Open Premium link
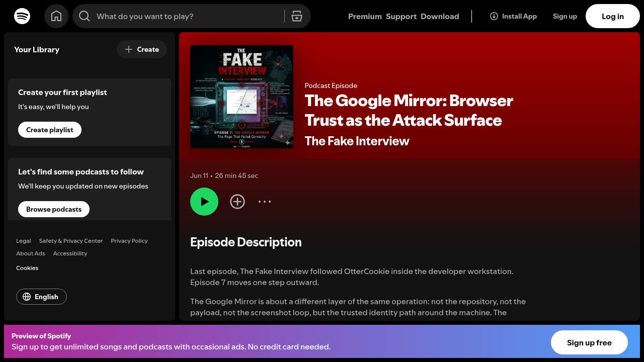Viewport: 644px width, 362px height. (x=365, y=16)
